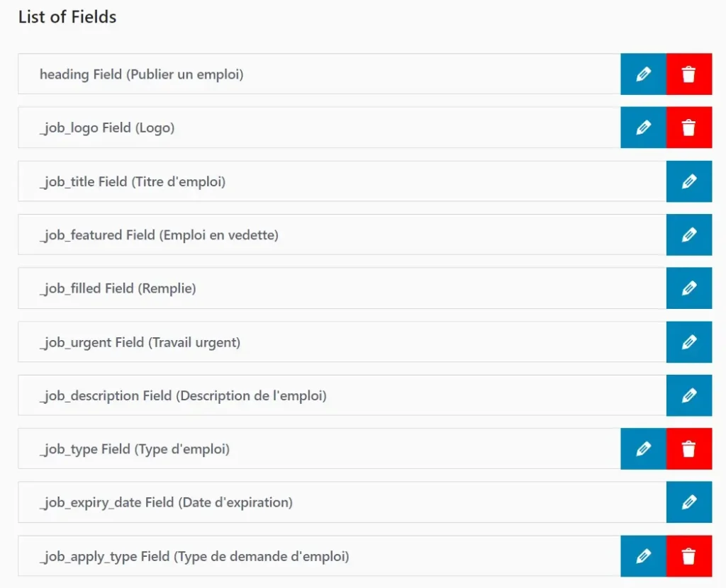Edit the _job_urgent Field

[688, 342]
